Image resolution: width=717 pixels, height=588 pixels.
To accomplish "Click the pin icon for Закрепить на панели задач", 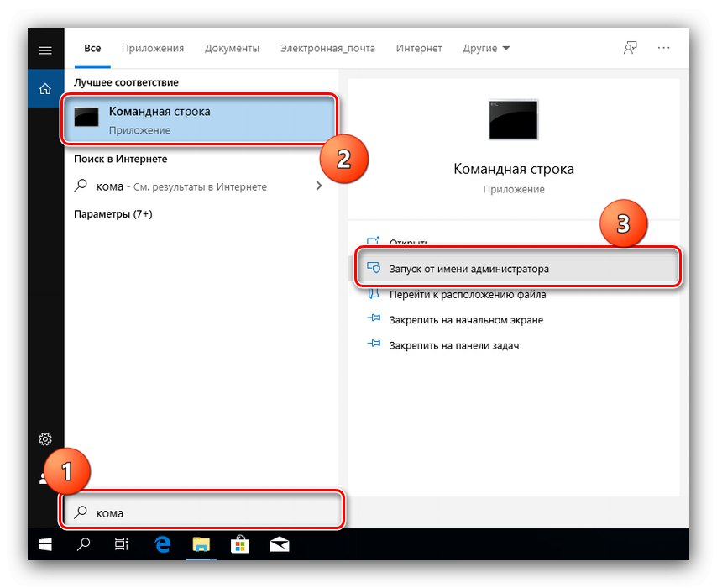I will 374,344.
